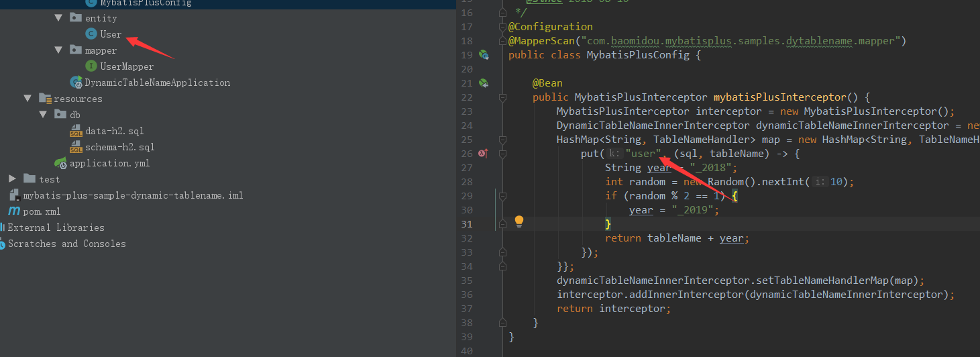
Task: Click the @Configuration annotation
Action: click(551, 27)
